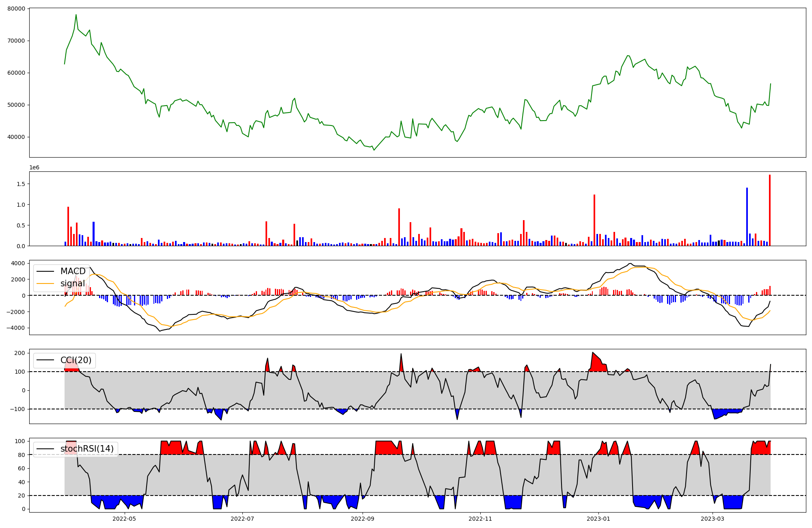This screenshot has width=812, height=528.
Task: Click the MACD legend label
Action: (x=73, y=271)
